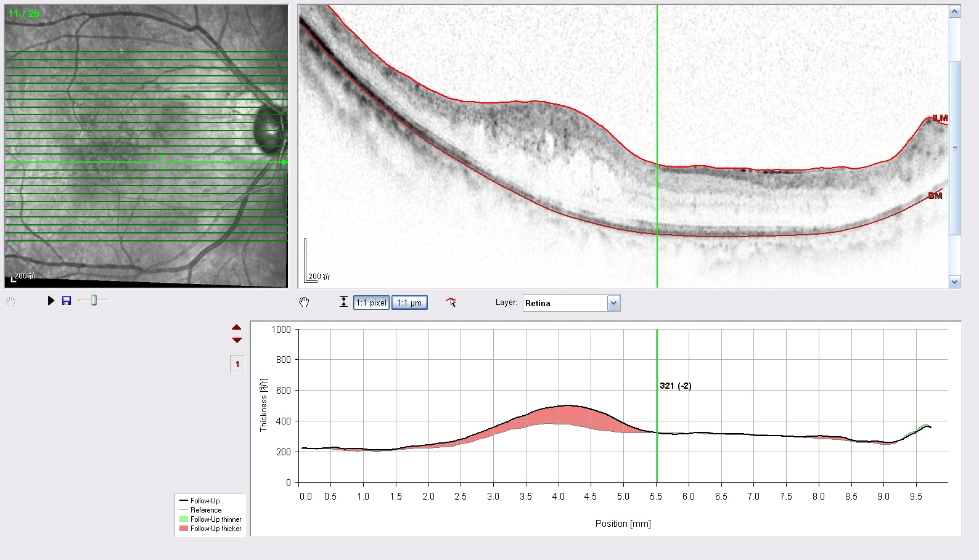Click the OCT scan scrollbar up arrow
Viewport: 979px width, 560px height.
click(955, 12)
